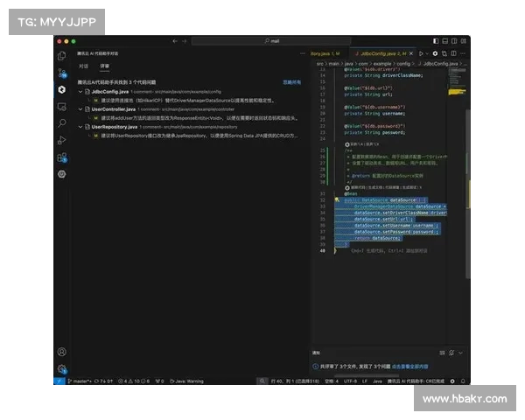
Task: Click command center search box
Action: pyautogui.click(x=271, y=41)
